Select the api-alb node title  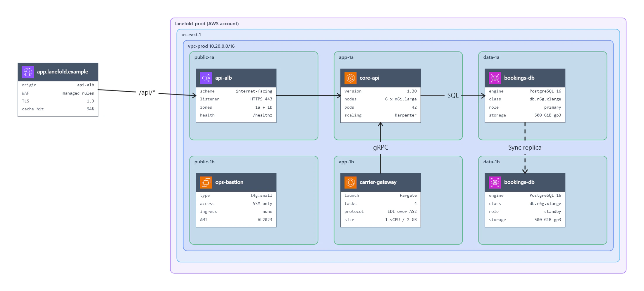coord(223,78)
